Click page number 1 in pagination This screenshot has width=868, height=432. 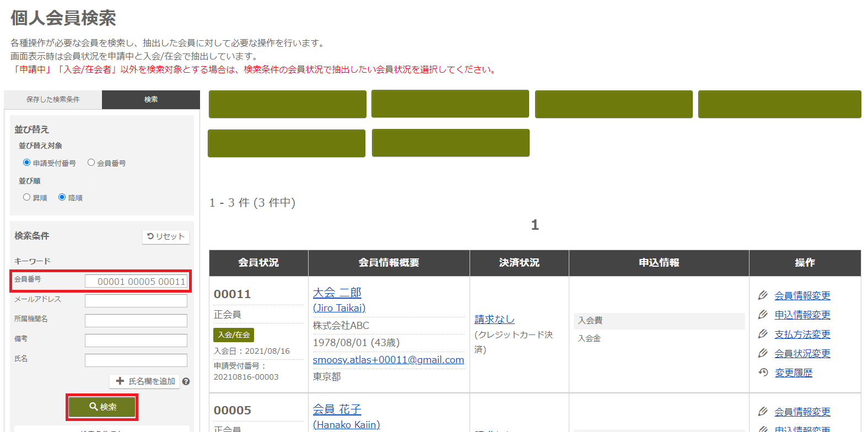[x=535, y=225]
